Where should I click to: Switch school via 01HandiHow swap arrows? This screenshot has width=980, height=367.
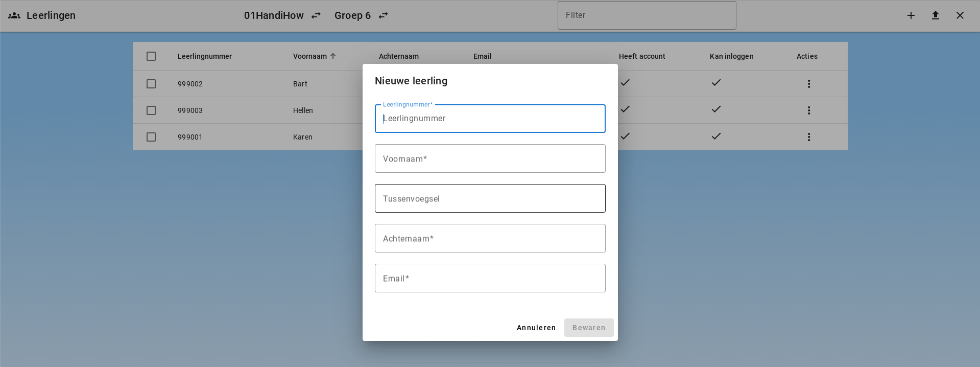[x=316, y=15]
